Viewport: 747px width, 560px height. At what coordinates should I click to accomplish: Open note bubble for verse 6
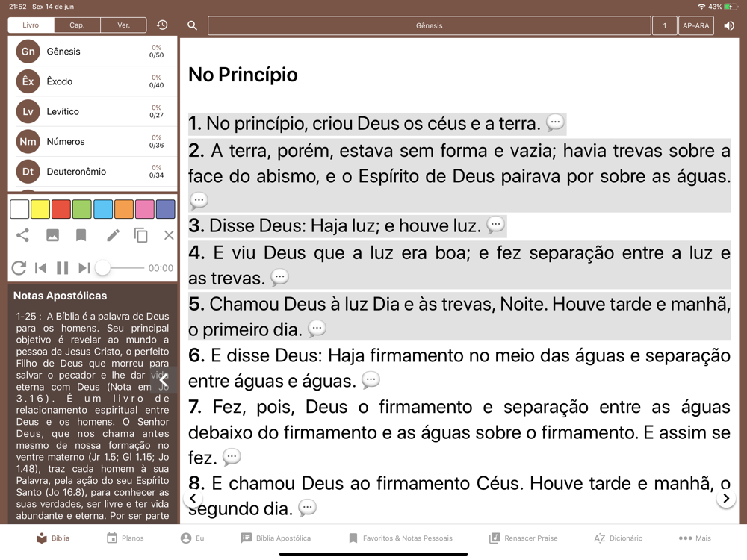point(371,380)
